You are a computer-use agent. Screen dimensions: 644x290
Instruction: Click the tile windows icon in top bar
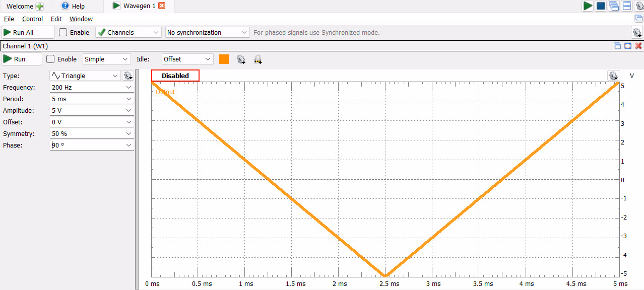[627, 6]
